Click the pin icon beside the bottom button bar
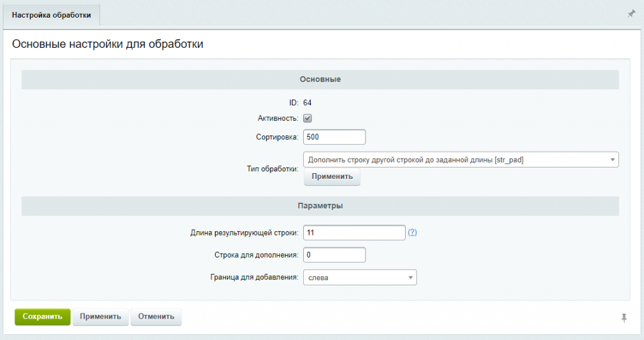This screenshot has height=340, width=644. pyautogui.click(x=624, y=318)
